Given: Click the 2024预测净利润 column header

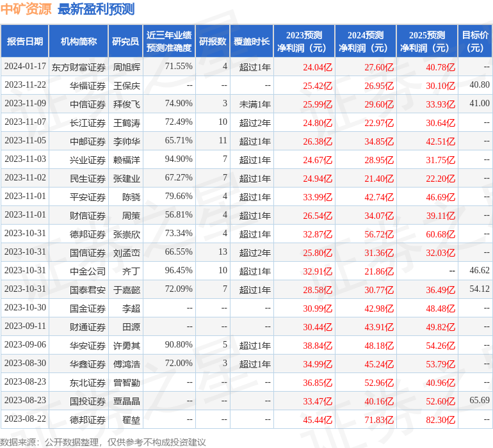Looking at the screenshot, I should tap(366, 41).
